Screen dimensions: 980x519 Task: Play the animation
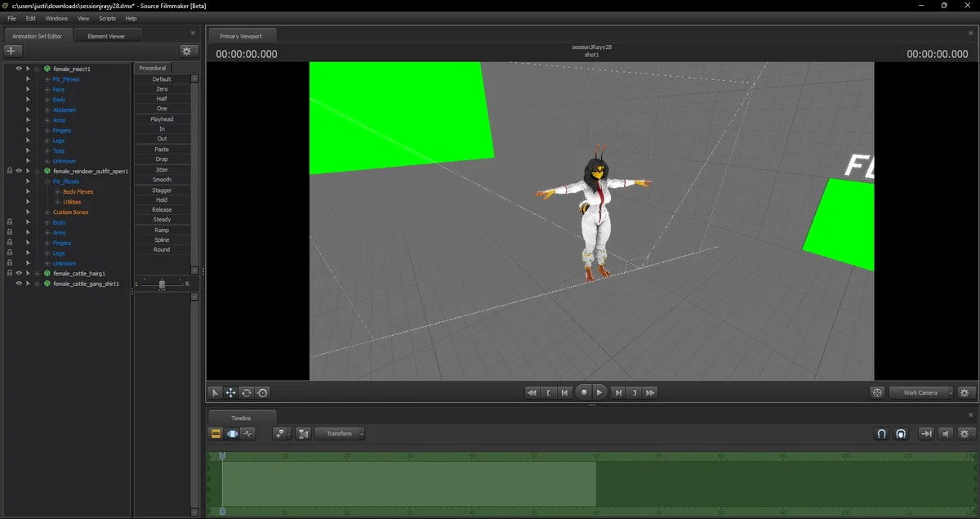pyautogui.click(x=599, y=393)
